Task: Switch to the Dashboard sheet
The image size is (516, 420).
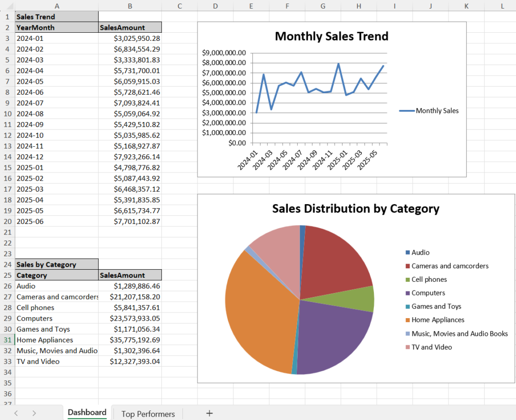Action: click(x=87, y=412)
